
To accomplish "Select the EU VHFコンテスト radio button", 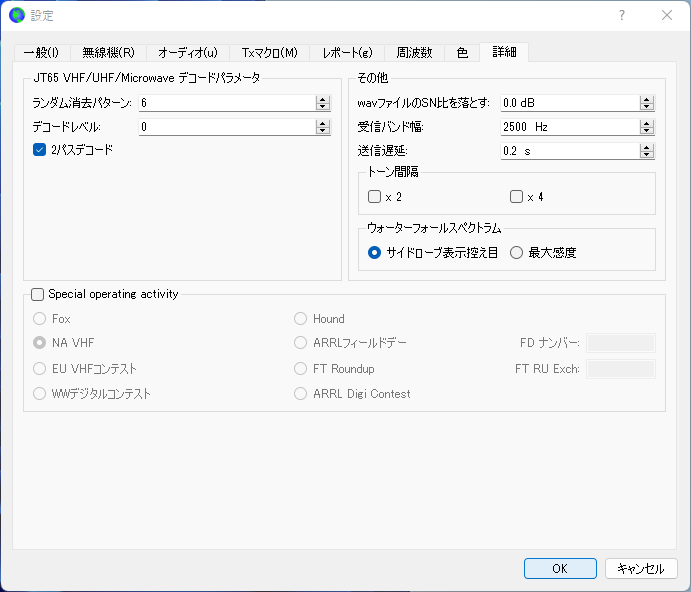I will (40, 369).
